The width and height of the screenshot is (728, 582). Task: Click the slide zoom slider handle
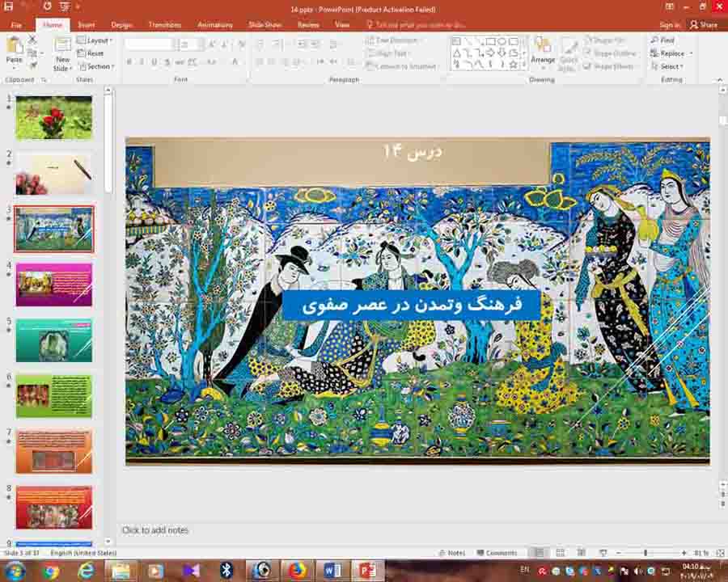645,553
